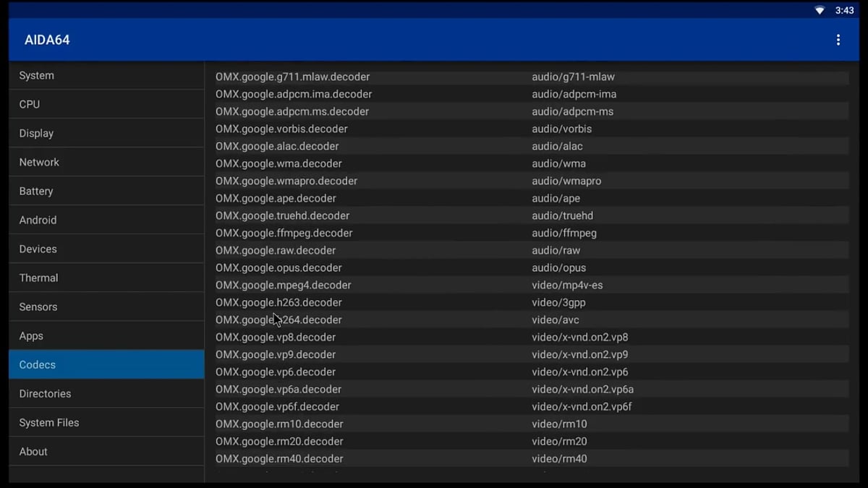Click OMX.google.adpcm.ms.decoder entry
This screenshot has height=488, width=868.
coord(532,111)
